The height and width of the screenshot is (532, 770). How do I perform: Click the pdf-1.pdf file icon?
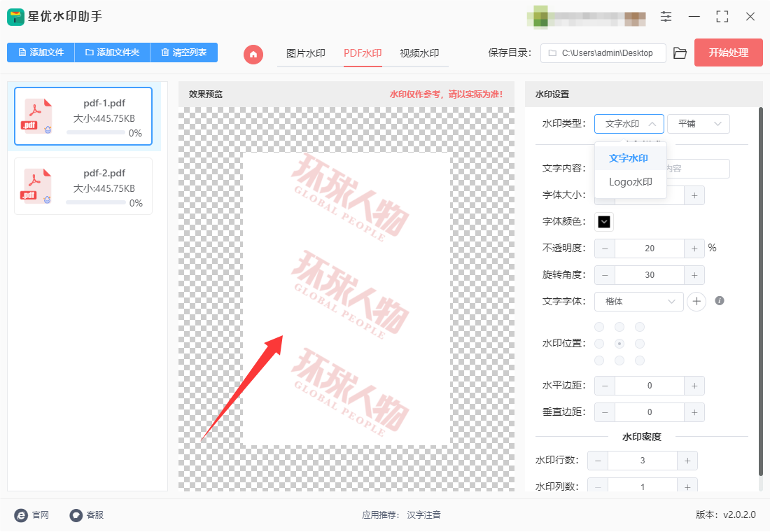pos(36,116)
